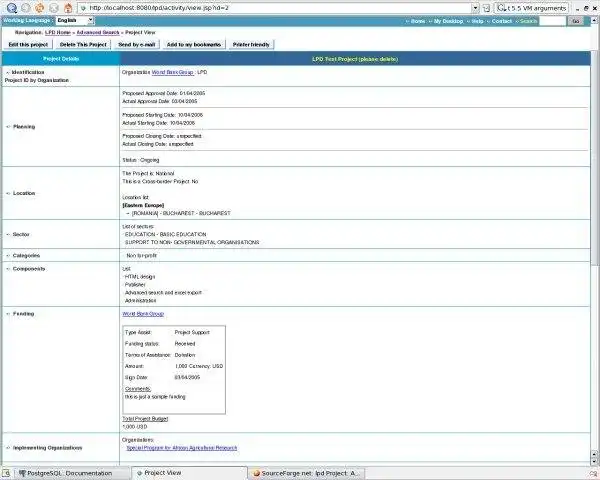Collapse the Funding section arrow

(8, 313)
